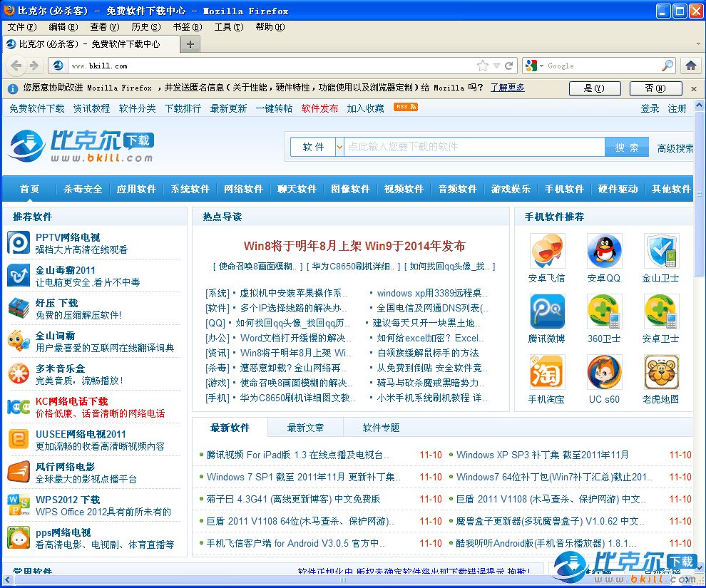Open the 安卓QQ penguin app icon

coord(604,252)
